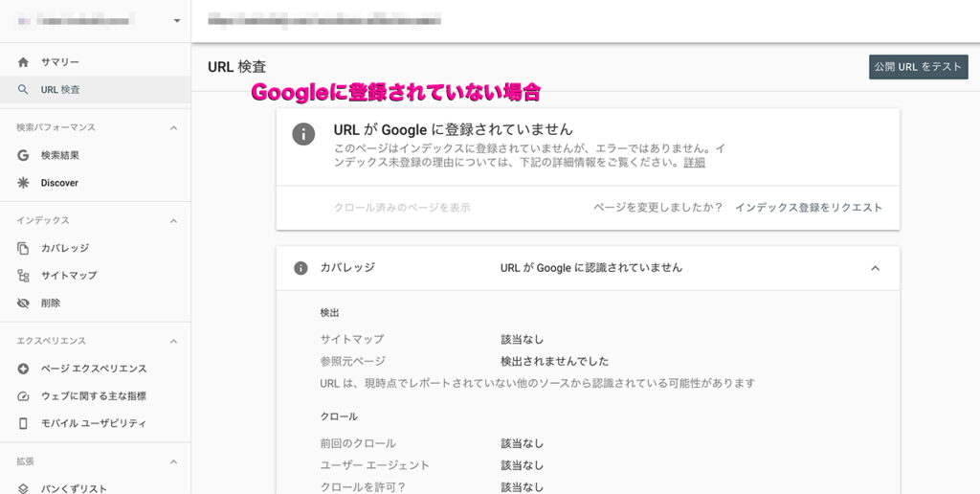The image size is (980, 494).
Task: Go to the カバレッジ sidebar item
Action: point(96,248)
